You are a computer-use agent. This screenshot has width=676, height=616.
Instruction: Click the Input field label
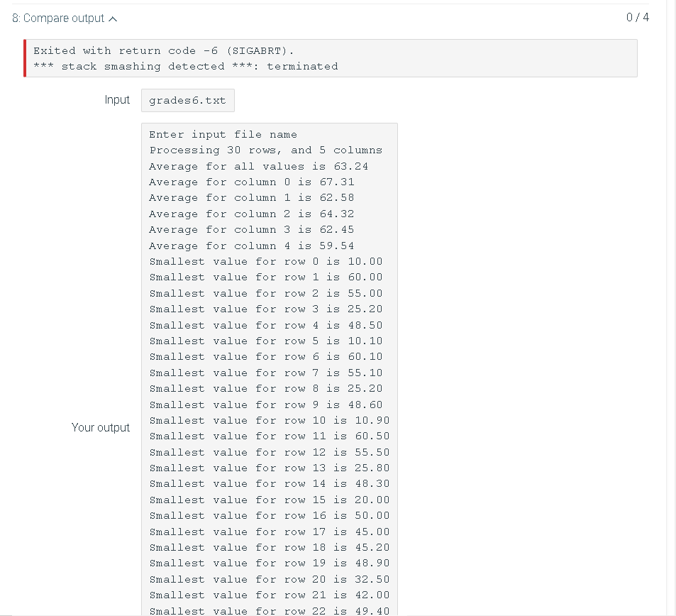click(117, 100)
